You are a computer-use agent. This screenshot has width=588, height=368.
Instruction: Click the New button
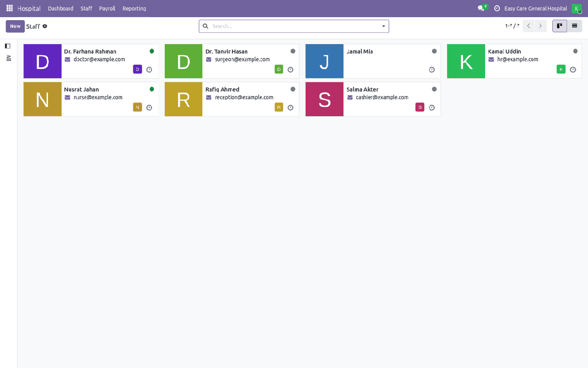(15, 26)
